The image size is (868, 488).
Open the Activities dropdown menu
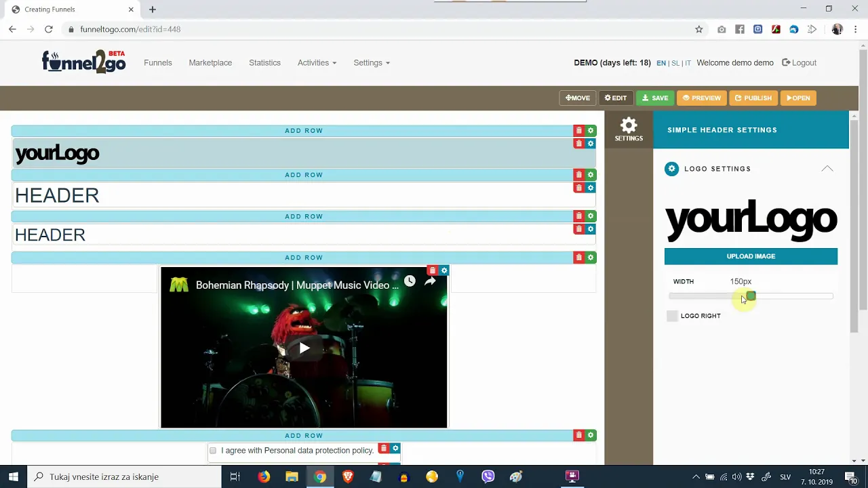pyautogui.click(x=317, y=62)
